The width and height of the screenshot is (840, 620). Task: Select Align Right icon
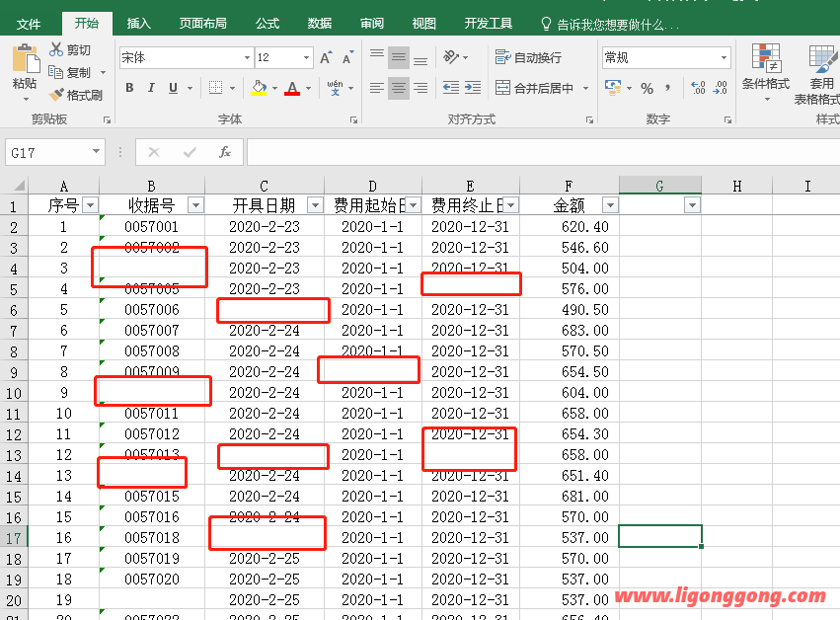420,88
